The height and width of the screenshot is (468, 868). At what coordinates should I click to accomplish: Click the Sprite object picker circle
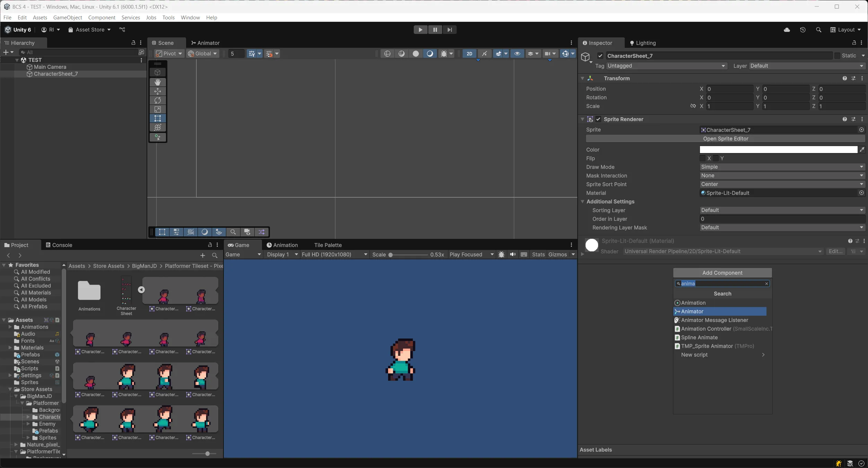click(861, 130)
